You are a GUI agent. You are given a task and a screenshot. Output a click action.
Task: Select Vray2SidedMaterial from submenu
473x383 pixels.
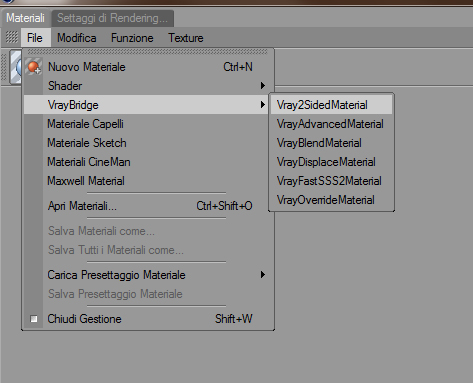pos(331,105)
